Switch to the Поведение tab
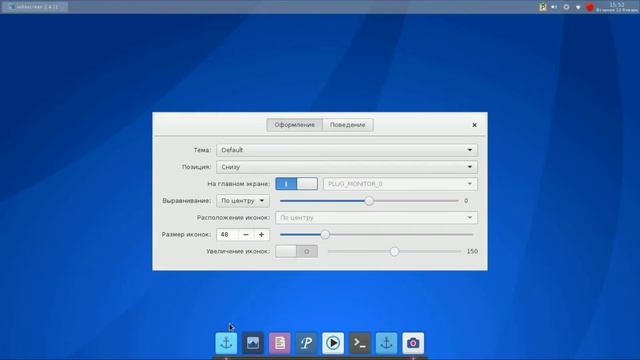 pos(348,125)
